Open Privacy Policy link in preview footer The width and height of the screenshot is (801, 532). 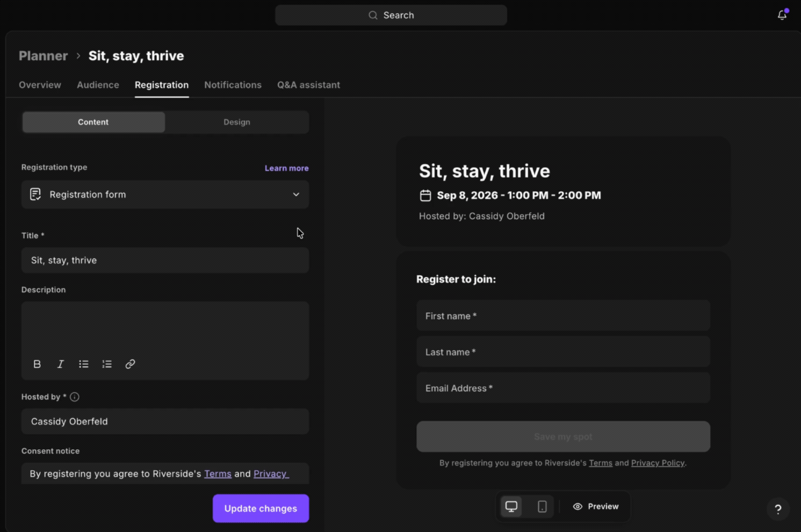pos(658,463)
